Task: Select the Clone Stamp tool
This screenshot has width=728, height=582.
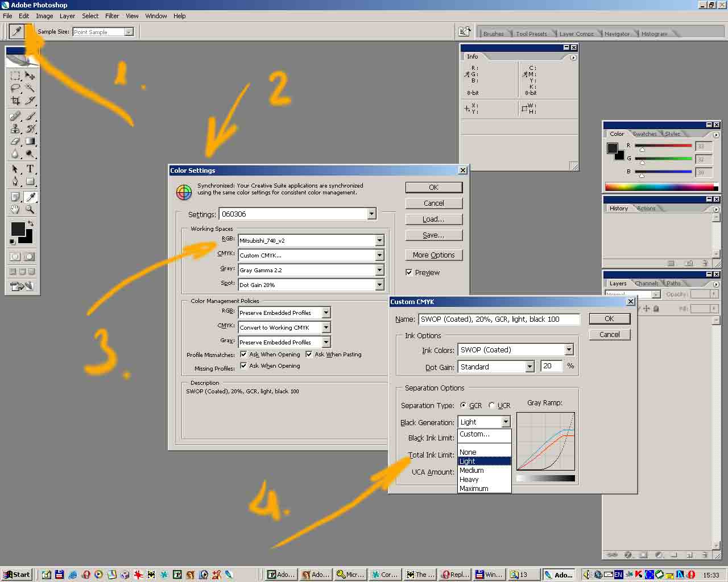Action: [x=15, y=129]
